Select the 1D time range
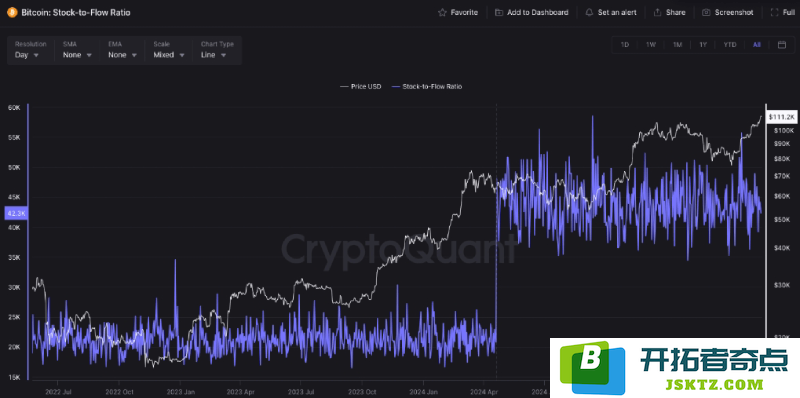This screenshot has height=398, width=800. (x=624, y=45)
